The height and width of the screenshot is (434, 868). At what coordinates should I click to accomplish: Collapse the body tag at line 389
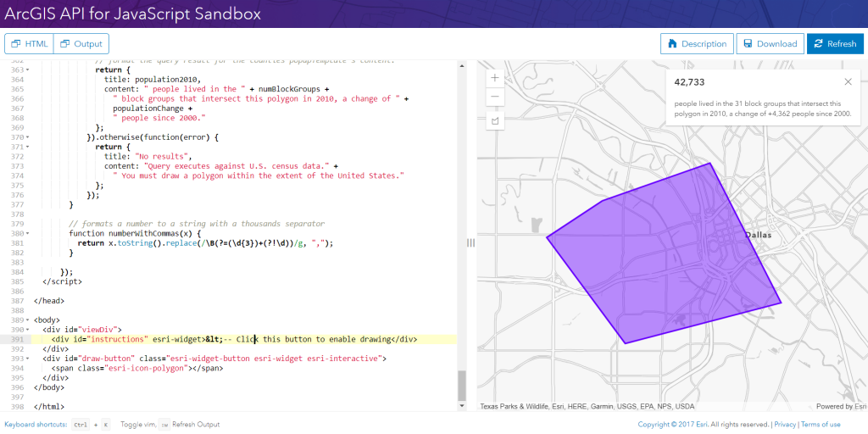point(28,320)
